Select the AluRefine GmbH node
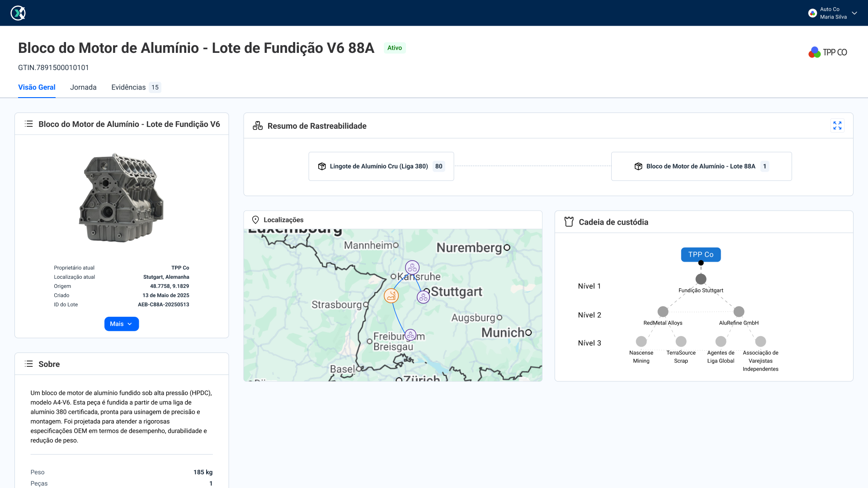 tap(739, 312)
